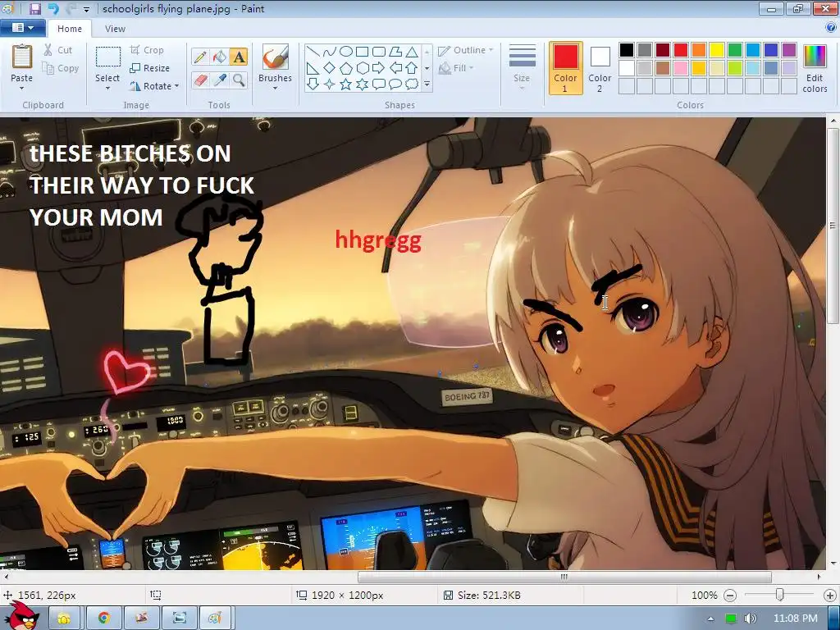Screen dimensions: 840x630
Task: Select the Magnifier tool
Action: click(239, 80)
